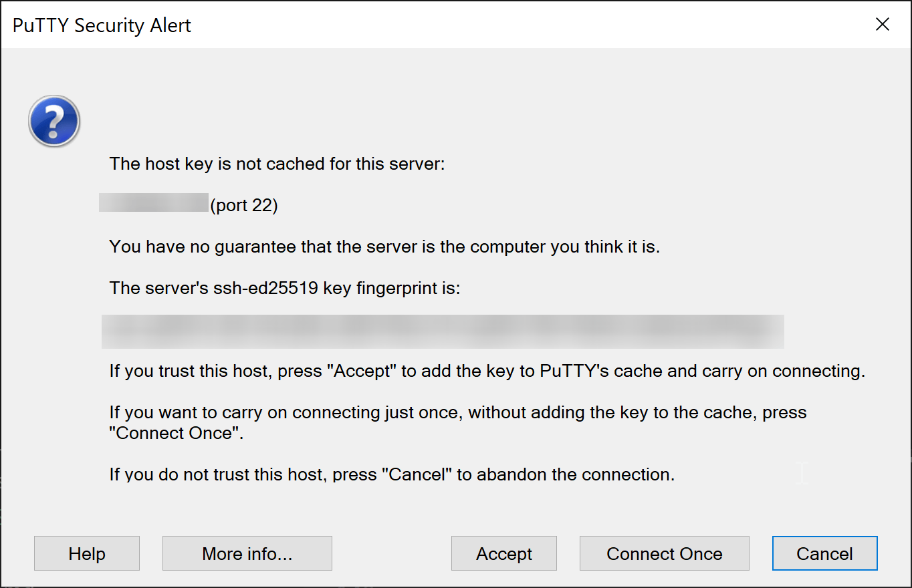Screen dimensions: 912x588
Task: Accept the host key into PuTTY's cache
Action: (x=504, y=553)
